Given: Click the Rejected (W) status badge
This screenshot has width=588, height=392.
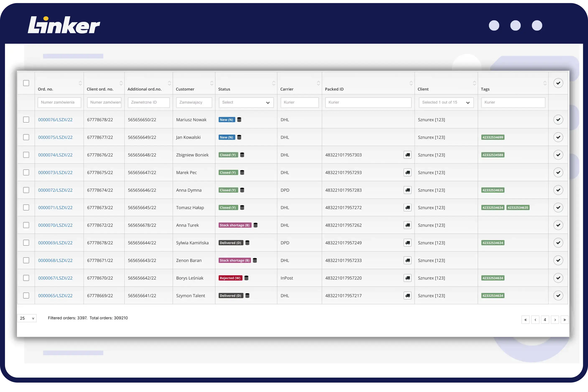Looking at the screenshot, I should (x=230, y=278).
